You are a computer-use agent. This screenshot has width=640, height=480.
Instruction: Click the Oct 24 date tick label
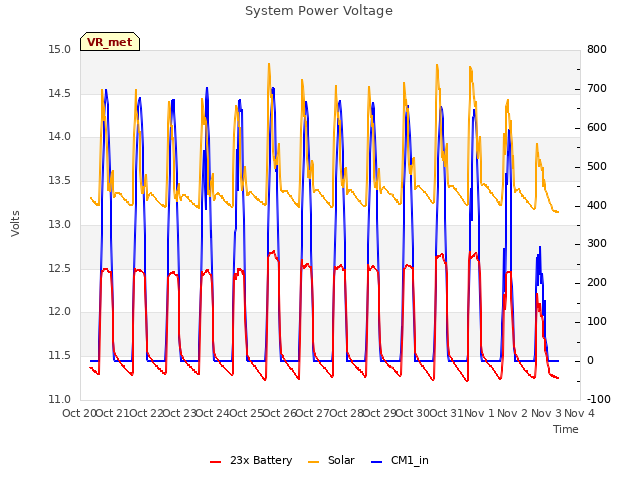click(213, 413)
